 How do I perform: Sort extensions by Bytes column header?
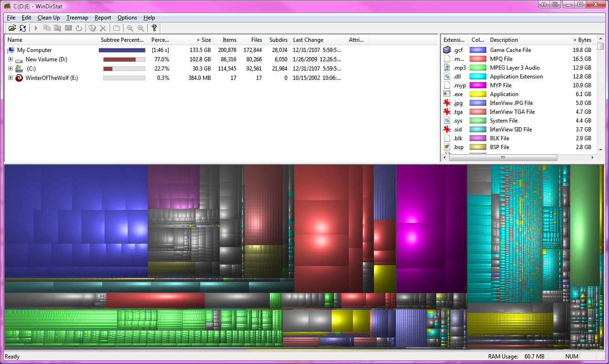point(581,40)
